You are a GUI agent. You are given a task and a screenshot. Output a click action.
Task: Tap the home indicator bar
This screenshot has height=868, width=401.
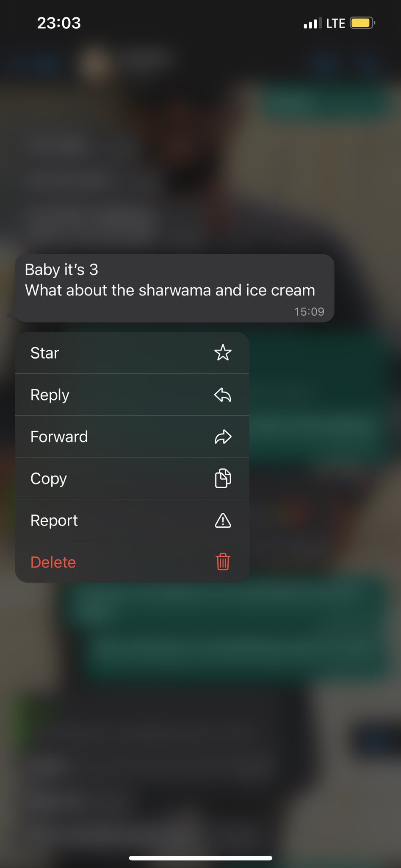click(x=200, y=858)
